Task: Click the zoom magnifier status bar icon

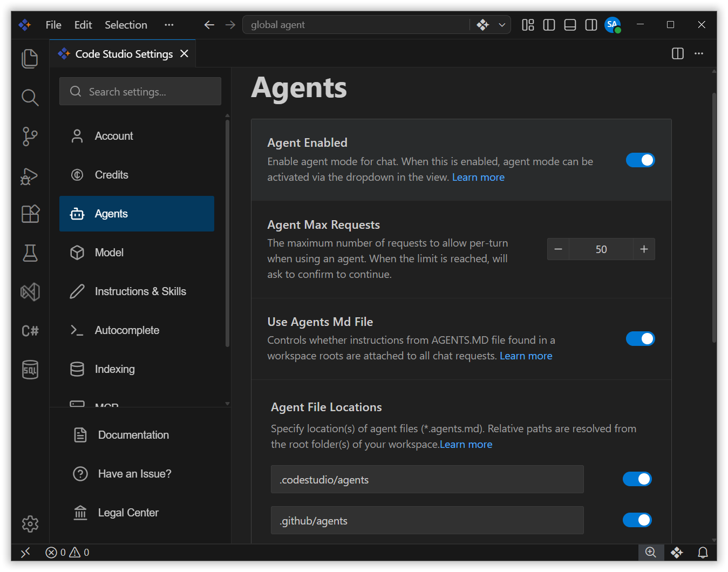Action: click(651, 552)
